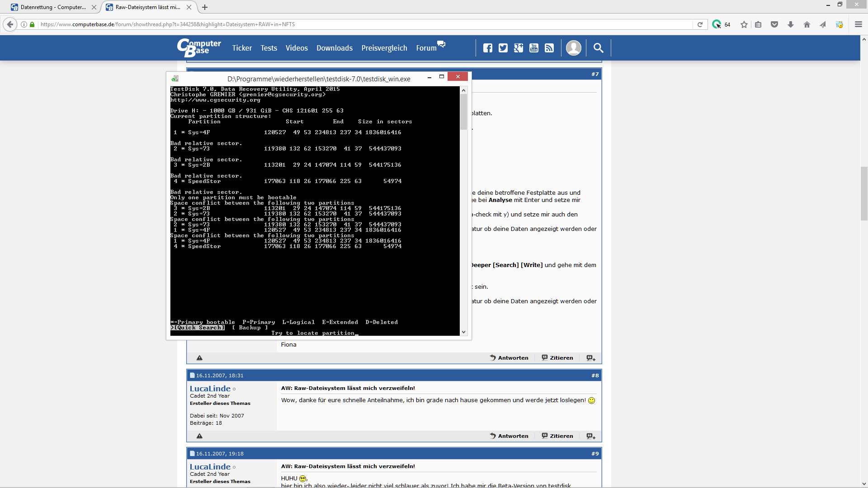Close the TestDisk console window
The height and width of the screenshot is (488, 868).
(458, 77)
